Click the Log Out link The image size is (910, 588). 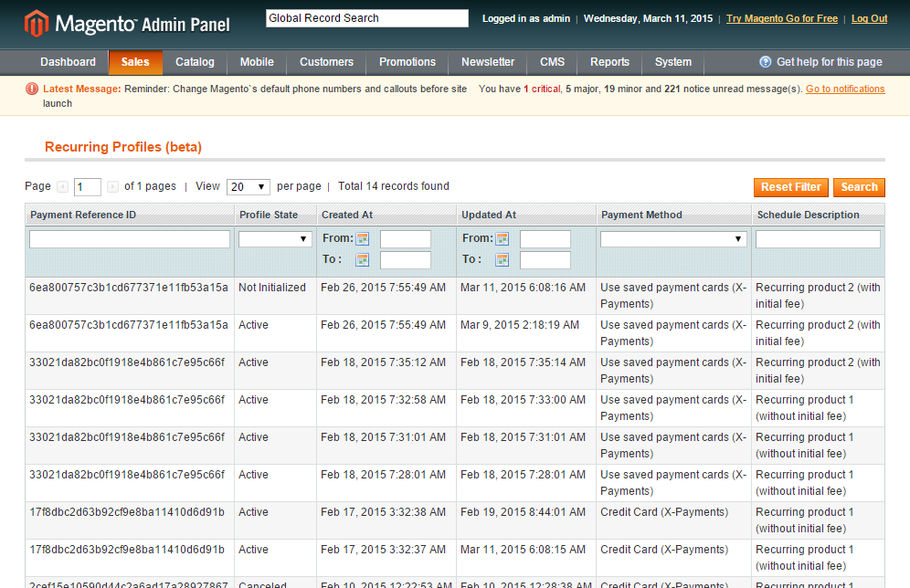[870, 18]
